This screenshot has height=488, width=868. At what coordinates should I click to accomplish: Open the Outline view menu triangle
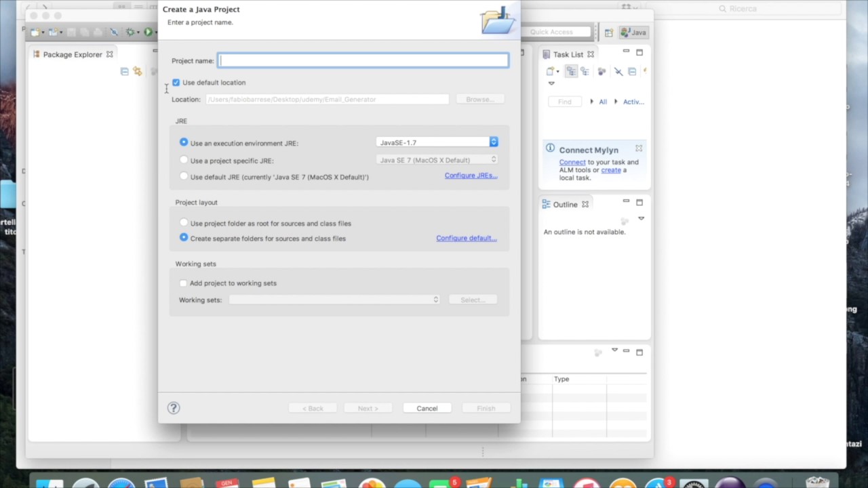pyautogui.click(x=641, y=218)
